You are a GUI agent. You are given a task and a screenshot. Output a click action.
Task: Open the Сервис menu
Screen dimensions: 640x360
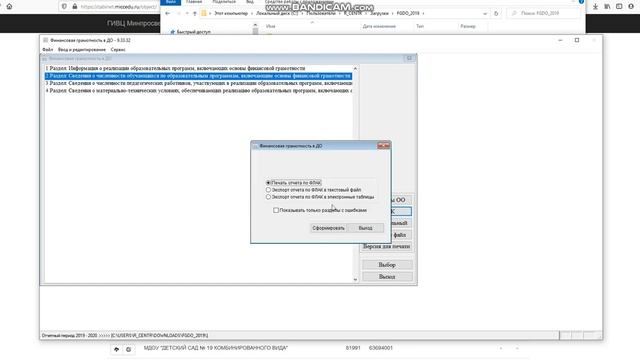(118, 49)
